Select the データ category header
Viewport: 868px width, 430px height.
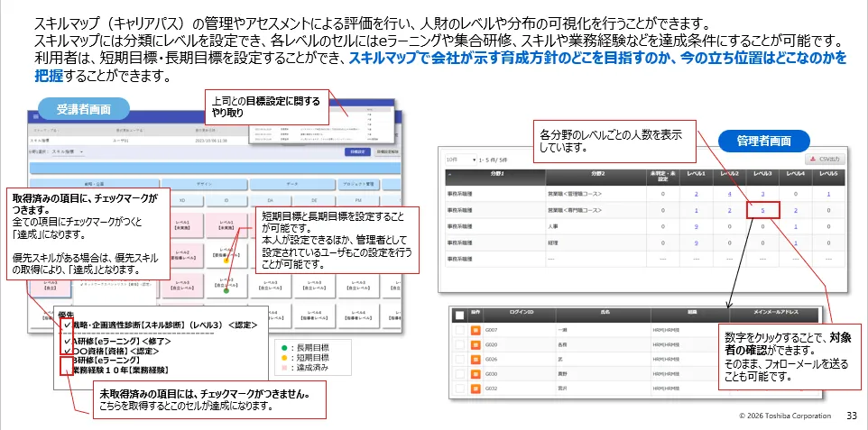click(291, 182)
